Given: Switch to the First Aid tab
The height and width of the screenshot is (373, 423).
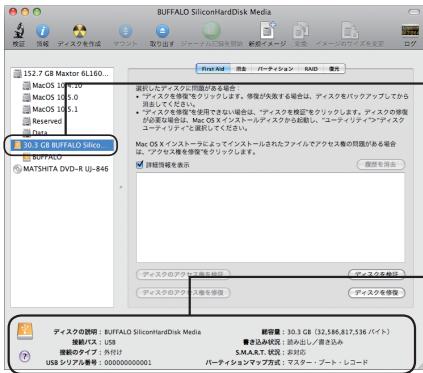Looking at the screenshot, I should click(213, 69).
